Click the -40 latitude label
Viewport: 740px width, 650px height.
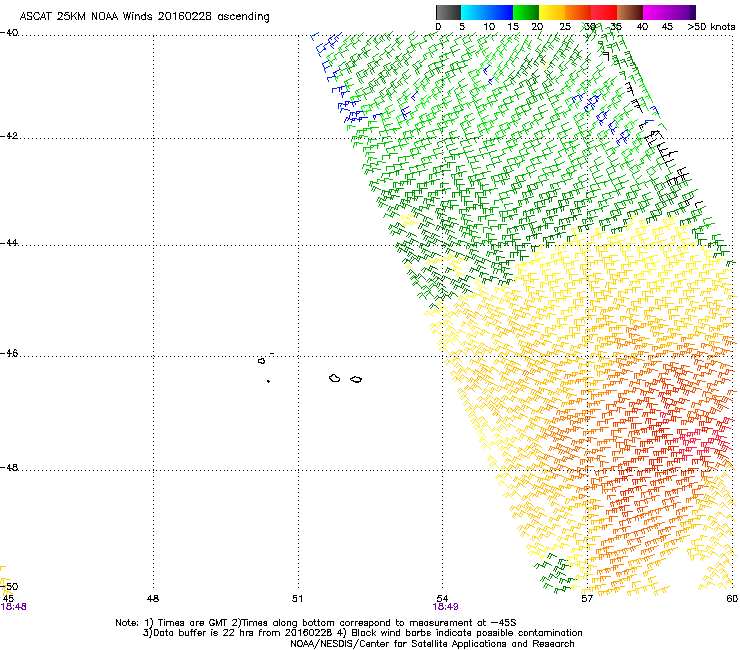pyautogui.click(x=9, y=33)
